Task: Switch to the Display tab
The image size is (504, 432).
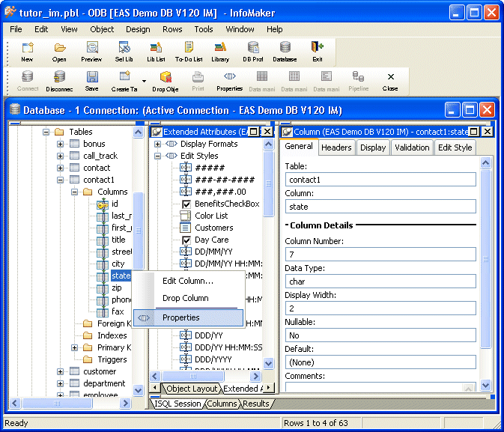Action: (373, 147)
